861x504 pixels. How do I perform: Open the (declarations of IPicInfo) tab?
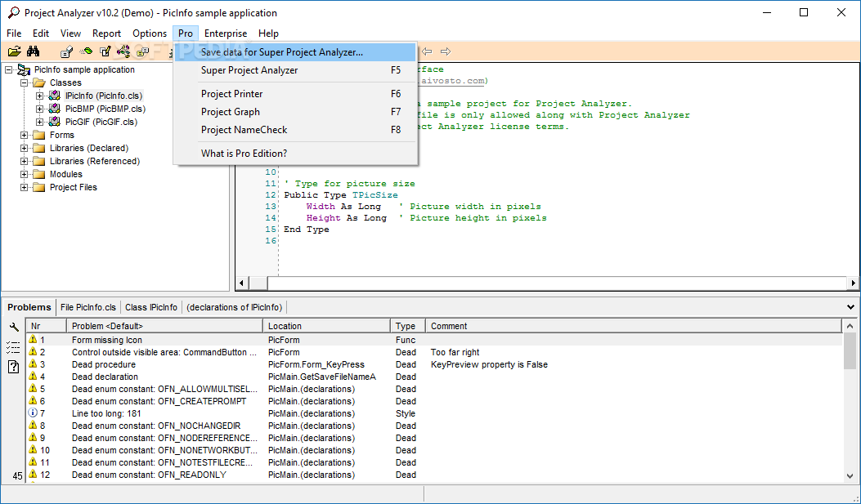click(234, 307)
